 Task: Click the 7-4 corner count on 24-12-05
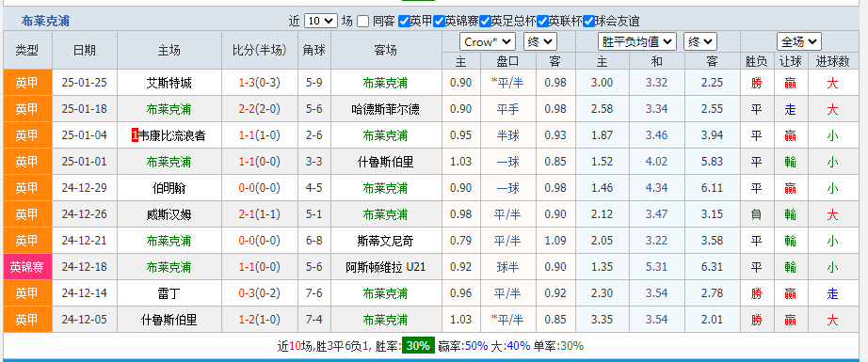[x=313, y=320]
